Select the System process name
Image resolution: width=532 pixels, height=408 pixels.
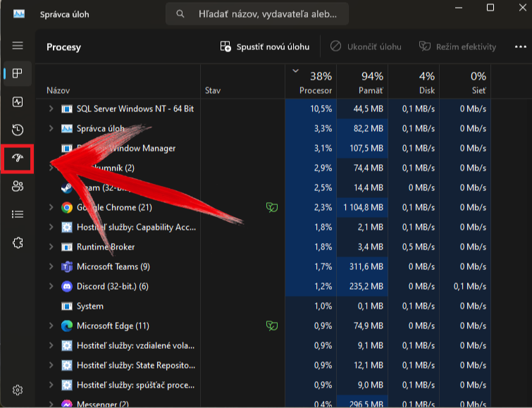tap(90, 306)
